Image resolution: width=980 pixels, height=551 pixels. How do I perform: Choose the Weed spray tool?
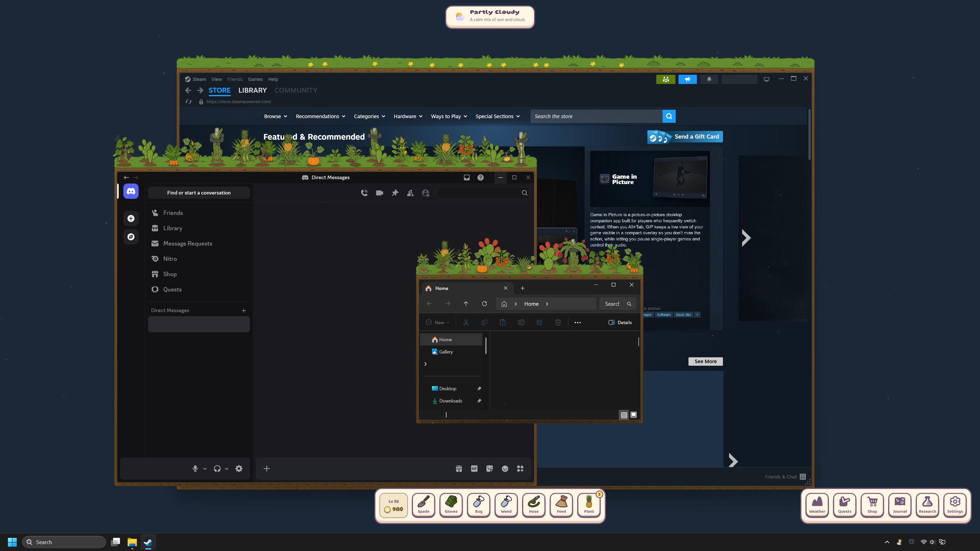point(506,505)
